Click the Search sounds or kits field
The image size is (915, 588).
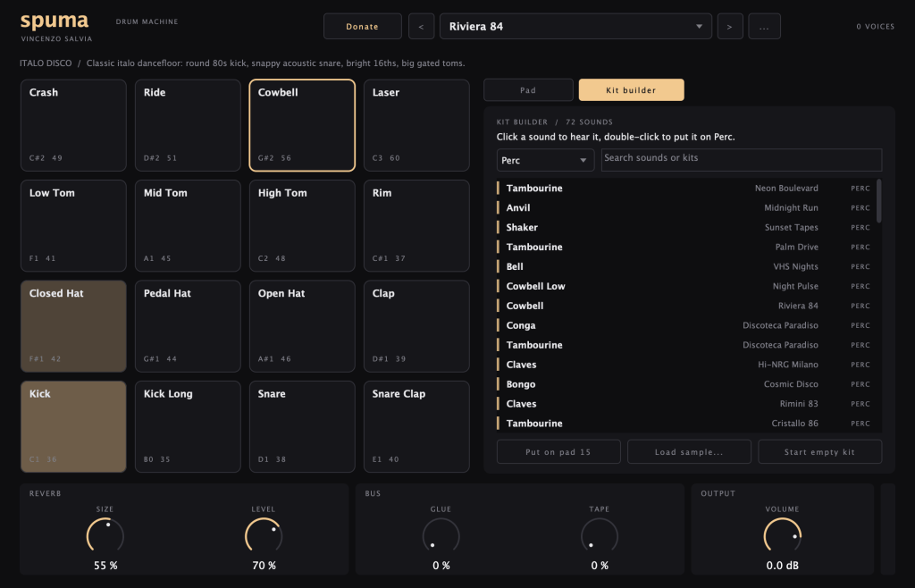pos(742,159)
